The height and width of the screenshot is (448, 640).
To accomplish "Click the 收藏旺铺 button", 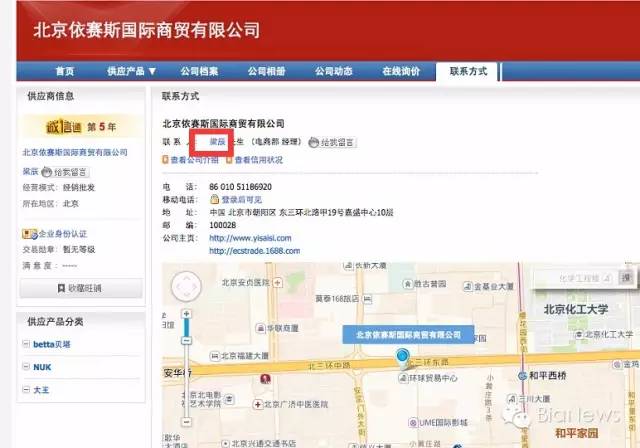I will coord(81,288).
